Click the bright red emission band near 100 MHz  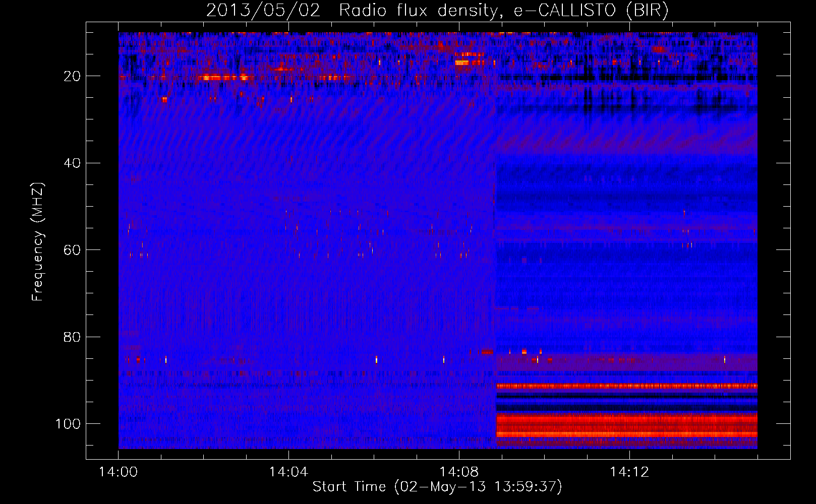click(x=627, y=425)
